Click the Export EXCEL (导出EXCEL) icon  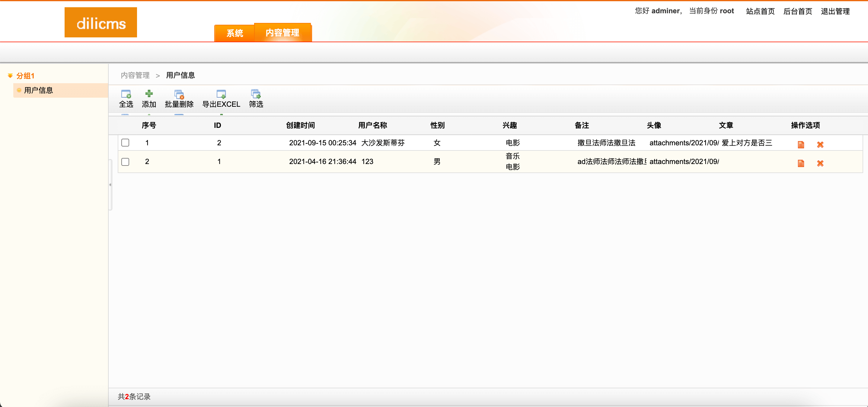pos(221,94)
